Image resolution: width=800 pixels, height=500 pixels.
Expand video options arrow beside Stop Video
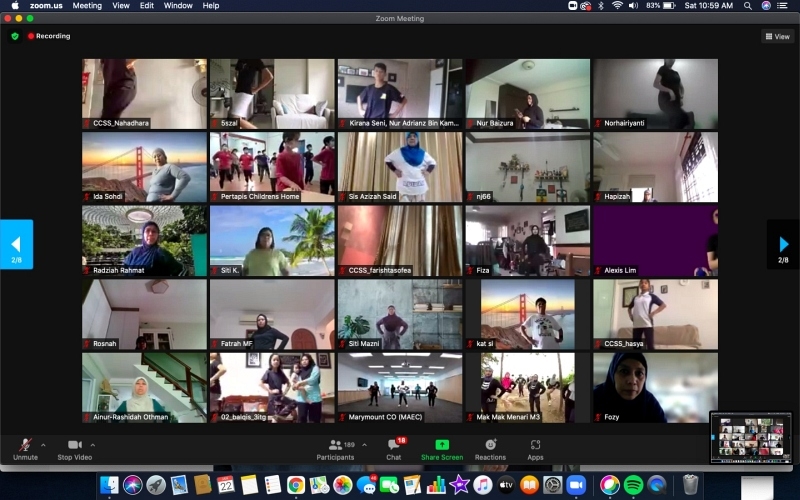(x=93, y=445)
